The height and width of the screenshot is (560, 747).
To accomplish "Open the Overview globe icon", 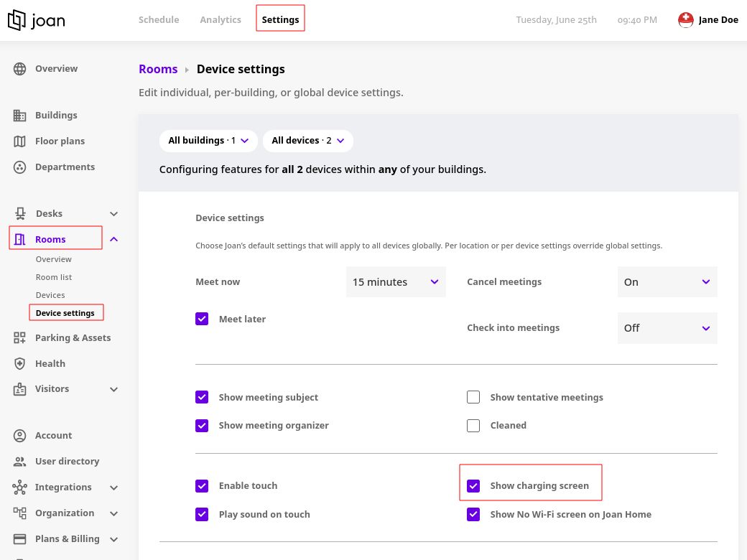I will (19, 69).
